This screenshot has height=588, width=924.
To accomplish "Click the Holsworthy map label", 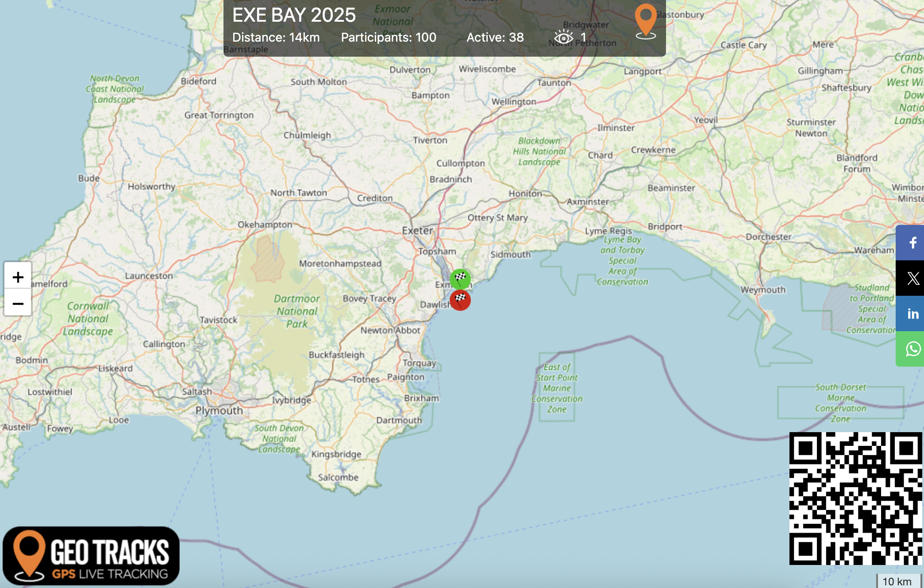I will point(152,186).
